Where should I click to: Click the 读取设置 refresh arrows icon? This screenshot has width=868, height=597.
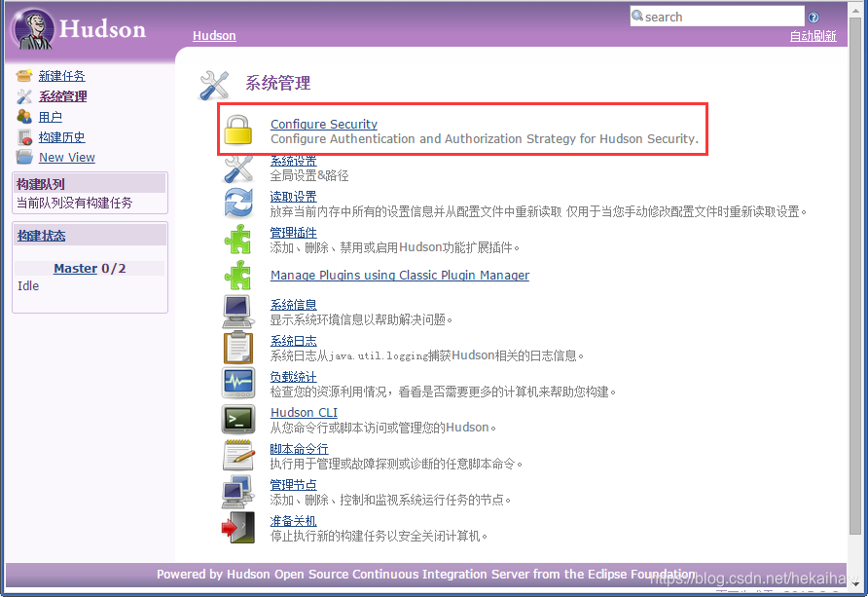coord(238,204)
